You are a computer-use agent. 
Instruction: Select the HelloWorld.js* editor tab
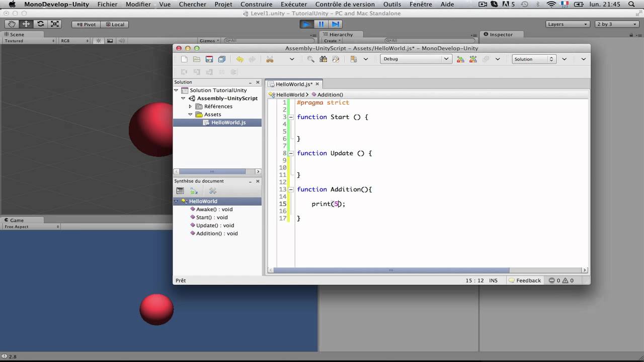[294, 84]
